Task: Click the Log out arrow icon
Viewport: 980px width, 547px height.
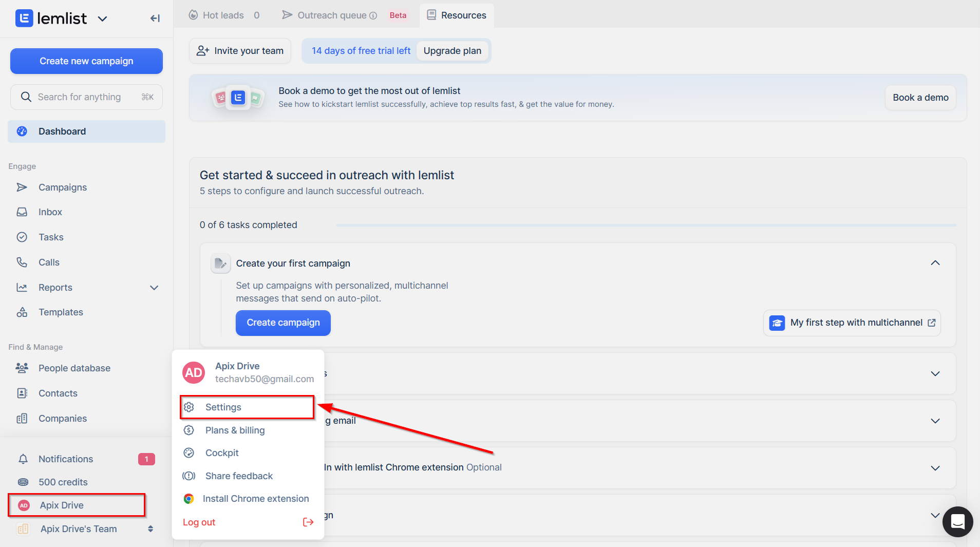Action: (x=308, y=522)
